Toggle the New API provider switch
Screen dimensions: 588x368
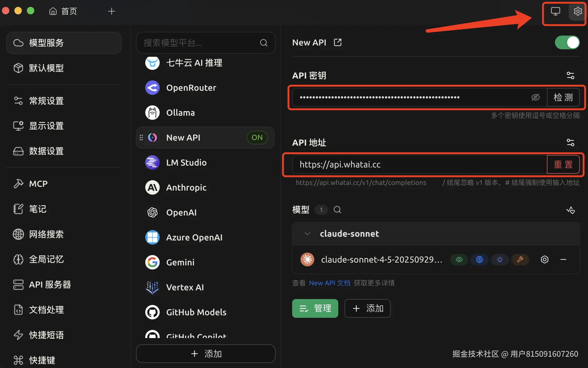pyautogui.click(x=567, y=42)
